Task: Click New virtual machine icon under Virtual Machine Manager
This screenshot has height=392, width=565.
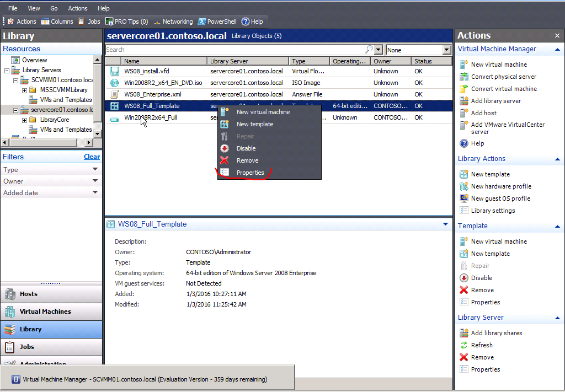Action: (463, 65)
